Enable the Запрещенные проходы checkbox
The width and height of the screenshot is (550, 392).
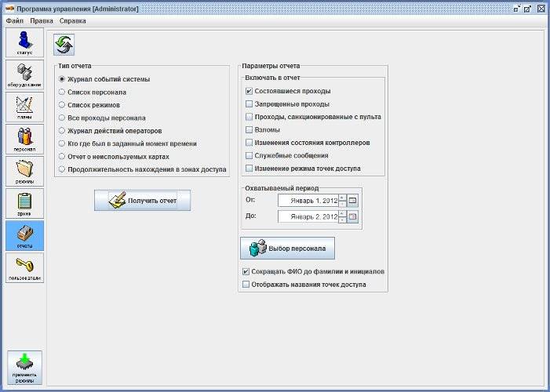coord(250,104)
